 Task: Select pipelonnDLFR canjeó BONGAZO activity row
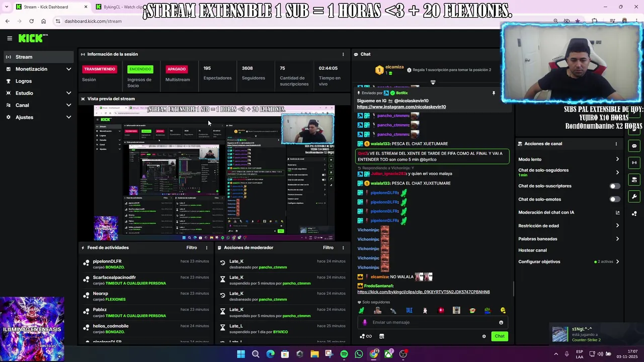coord(146,264)
